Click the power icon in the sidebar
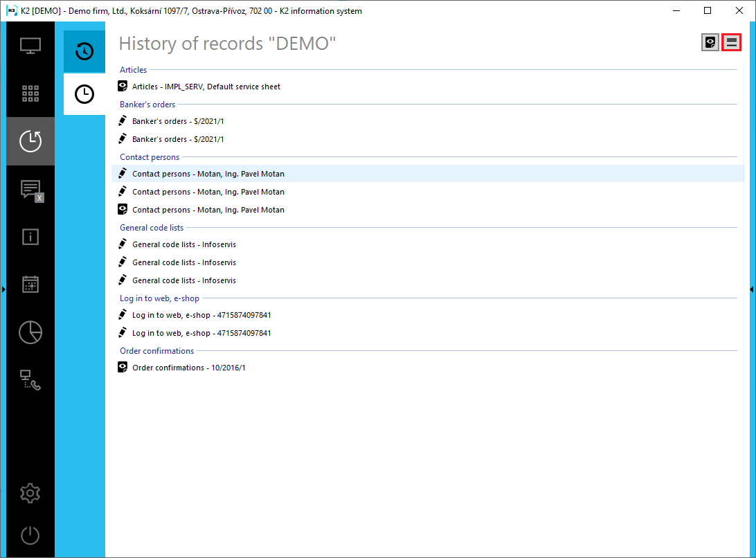 click(x=30, y=535)
